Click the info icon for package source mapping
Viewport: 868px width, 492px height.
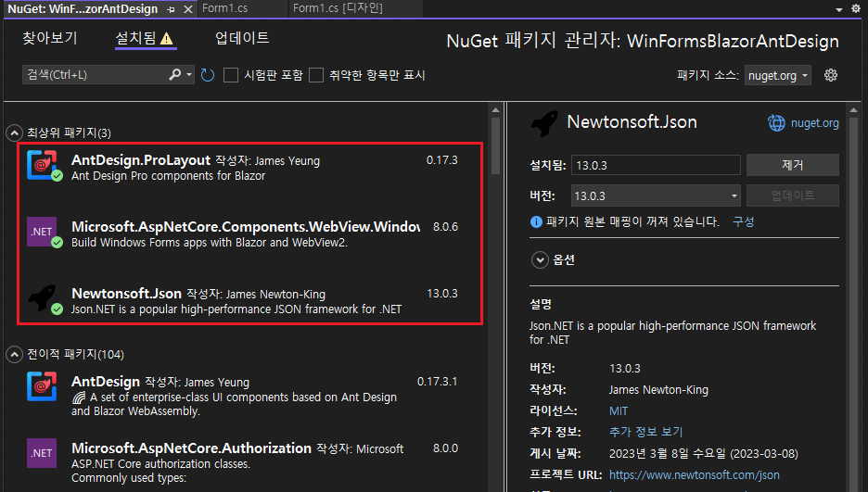pyautogui.click(x=536, y=222)
